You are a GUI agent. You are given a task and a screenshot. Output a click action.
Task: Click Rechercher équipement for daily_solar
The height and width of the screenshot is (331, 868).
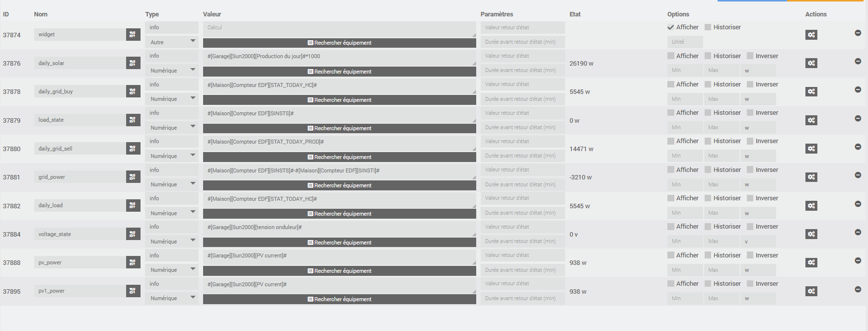(339, 71)
